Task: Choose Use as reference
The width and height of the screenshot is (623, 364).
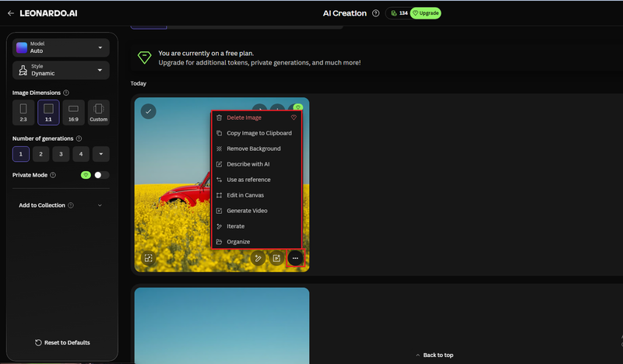Action: (x=256, y=180)
